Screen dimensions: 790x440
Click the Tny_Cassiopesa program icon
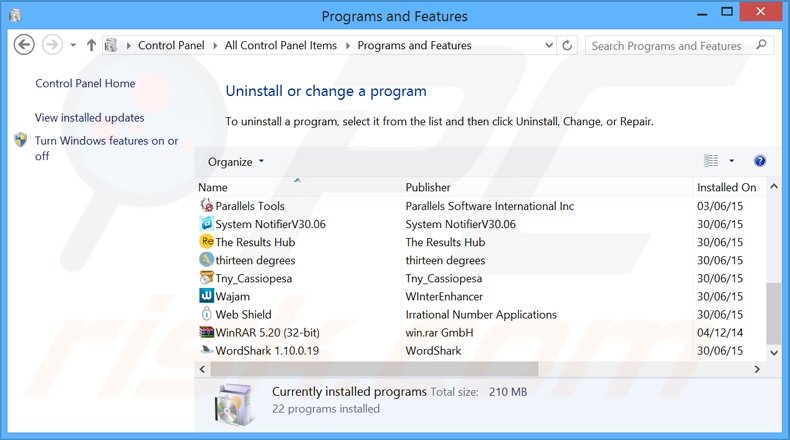[x=207, y=278]
